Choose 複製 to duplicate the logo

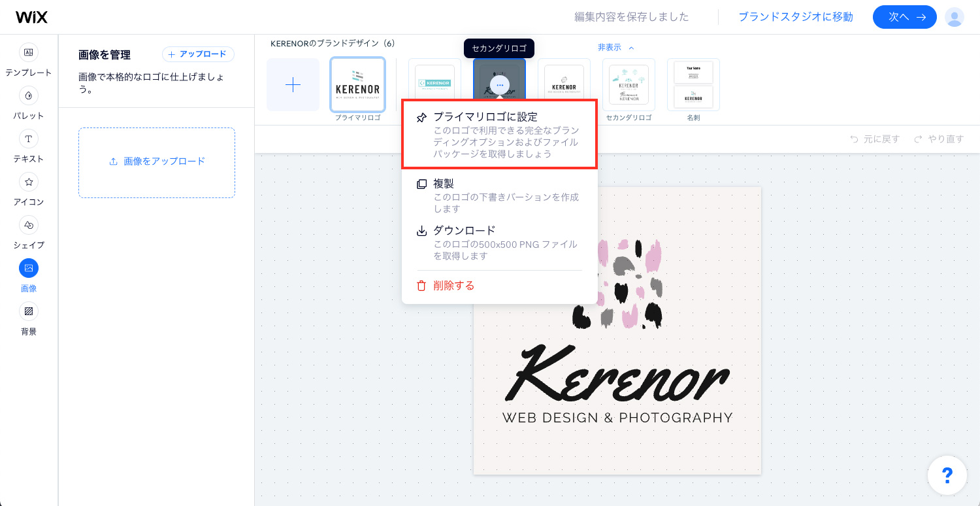[499, 195]
